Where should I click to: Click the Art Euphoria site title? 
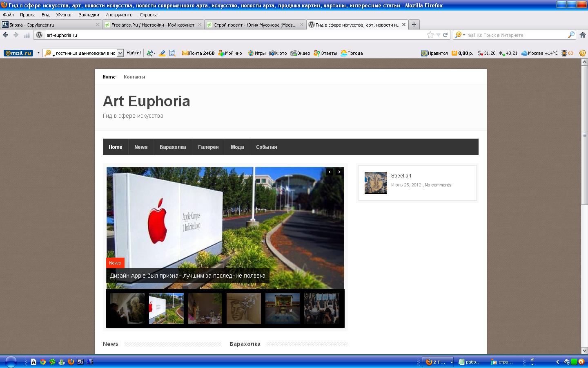[x=147, y=101]
